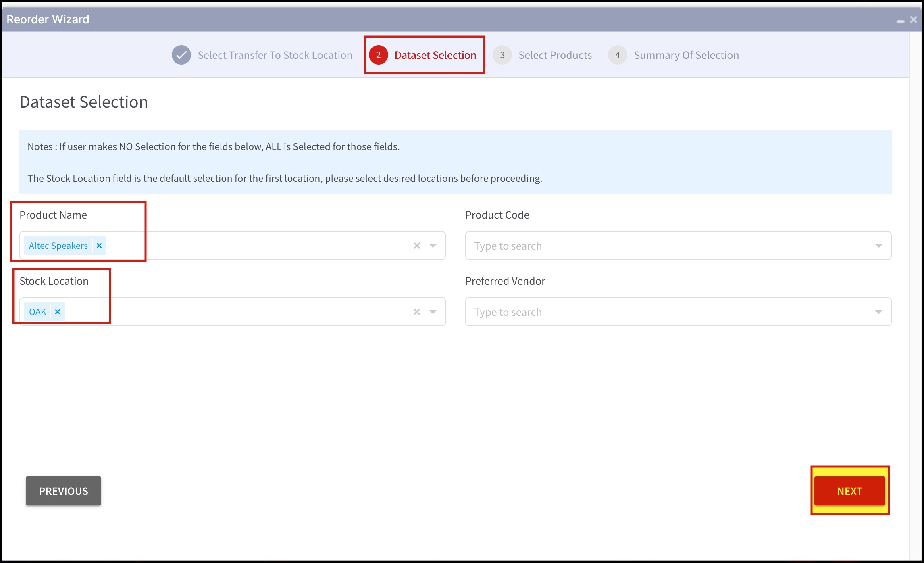Click the step 3 number circle

[502, 55]
